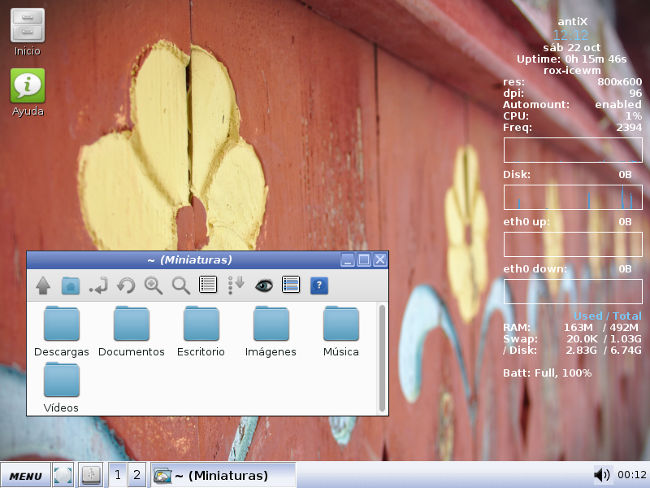The height and width of the screenshot is (488, 650).
Task: Click the 'Batt: Full, 100%' text
Action: 547,373
